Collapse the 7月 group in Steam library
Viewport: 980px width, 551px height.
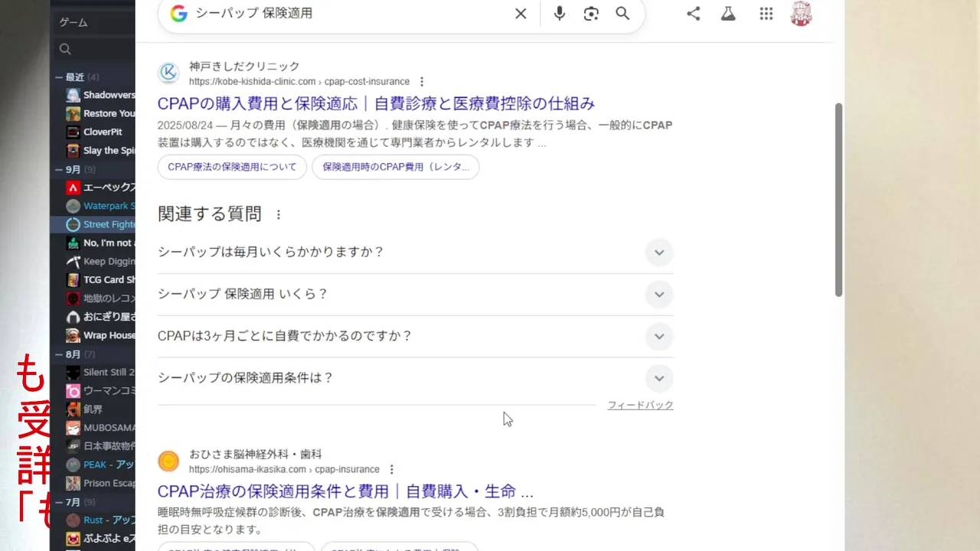59,502
